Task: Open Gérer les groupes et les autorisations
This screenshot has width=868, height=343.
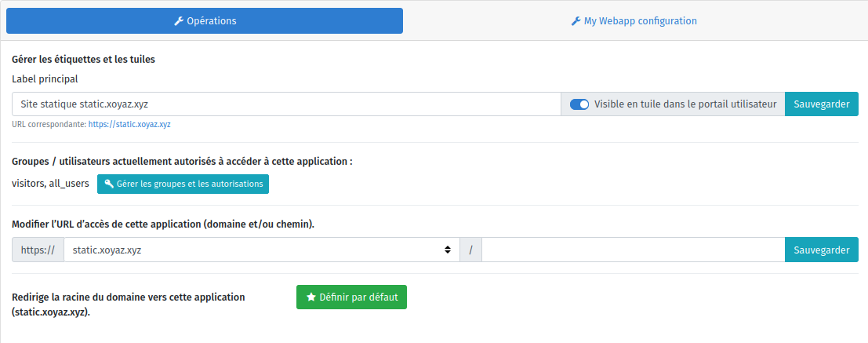Action: tap(183, 184)
